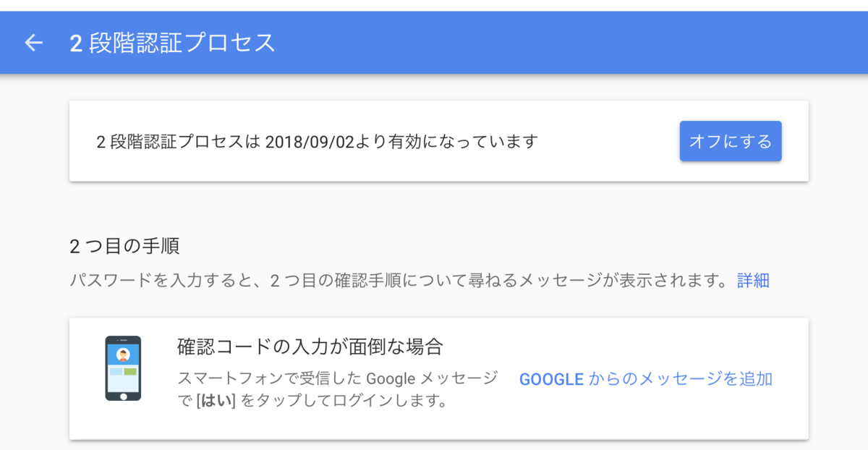This screenshot has height=450, width=868.
Task: Click the 2 段階認証プロセス page title
Action: point(173,43)
